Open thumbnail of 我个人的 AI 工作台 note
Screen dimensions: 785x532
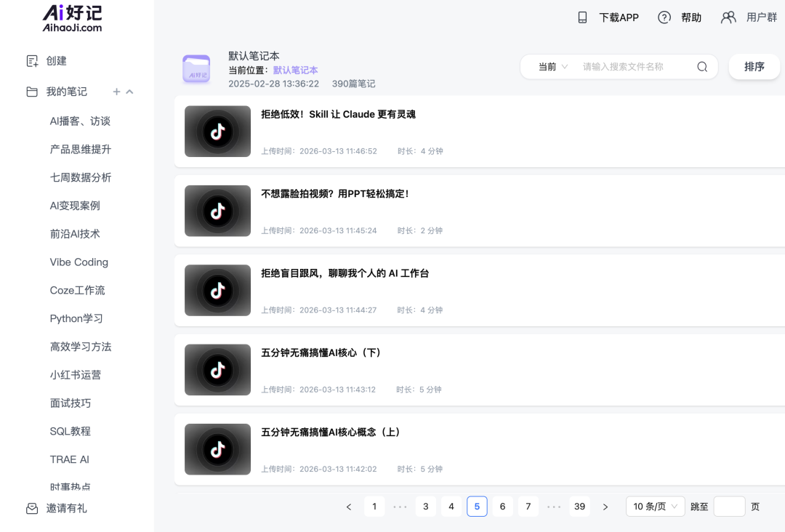[x=218, y=290]
